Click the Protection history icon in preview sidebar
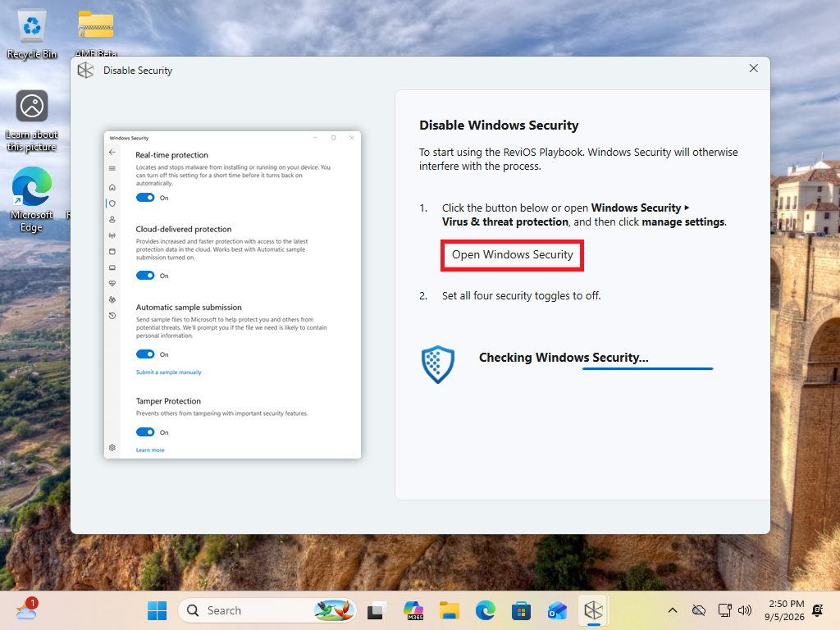The height and width of the screenshot is (630, 840). [112, 316]
